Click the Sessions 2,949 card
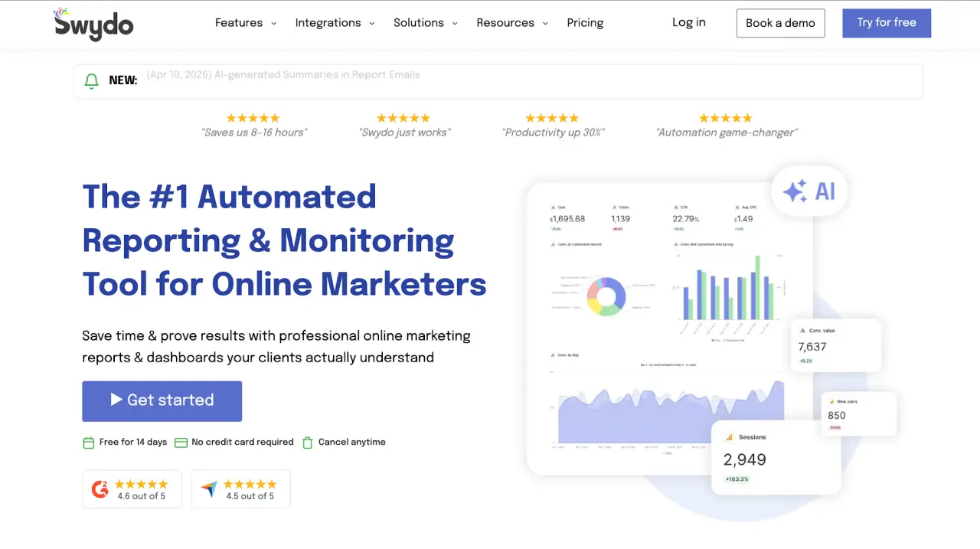The height and width of the screenshot is (549, 980). 776,457
